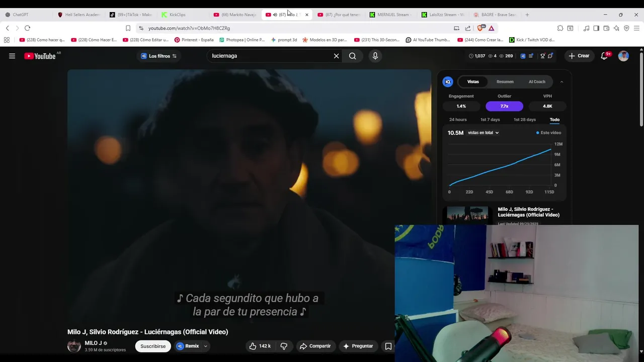Share the video via Compartir
Screen dimensions: 644x362
(315, 346)
